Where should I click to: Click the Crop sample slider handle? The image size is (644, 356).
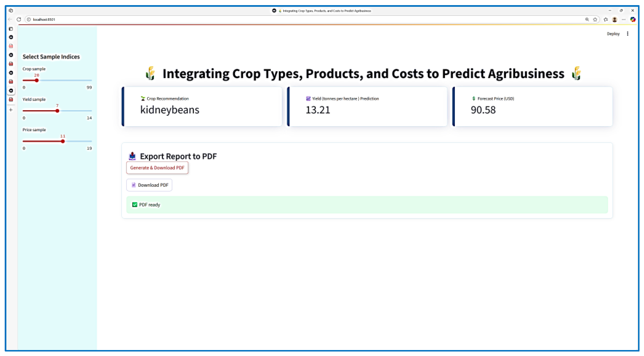pyautogui.click(x=37, y=80)
